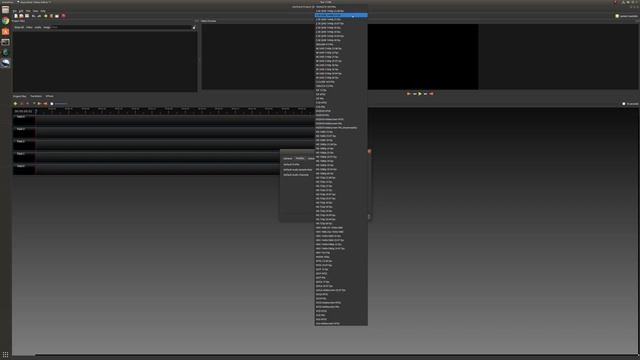
Task: Click the Project Files filter text field
Action: pyautogui.click(x=122, y=27)
